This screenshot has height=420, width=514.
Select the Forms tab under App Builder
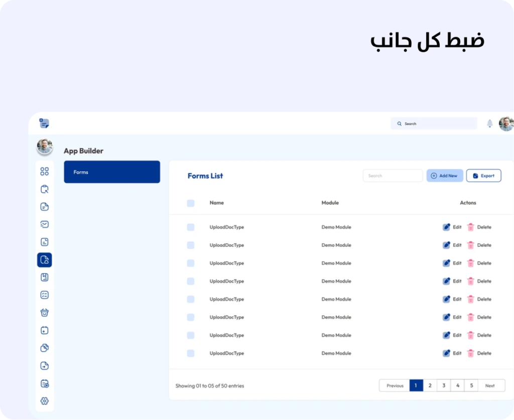112,172
